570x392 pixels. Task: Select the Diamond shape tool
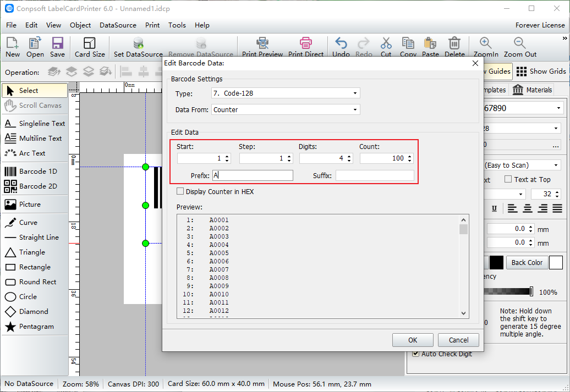point(35,312)
